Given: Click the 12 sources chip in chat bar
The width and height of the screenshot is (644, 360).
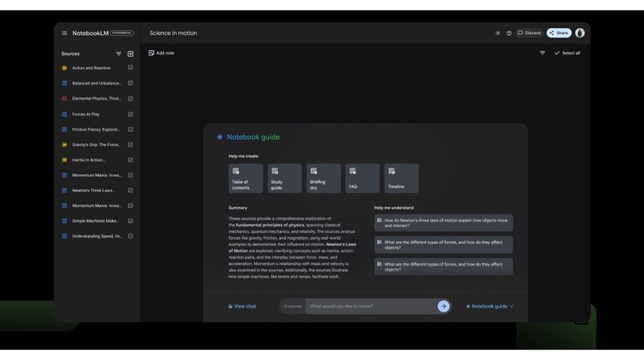Looking at the screenshot, I should (293, 307).
